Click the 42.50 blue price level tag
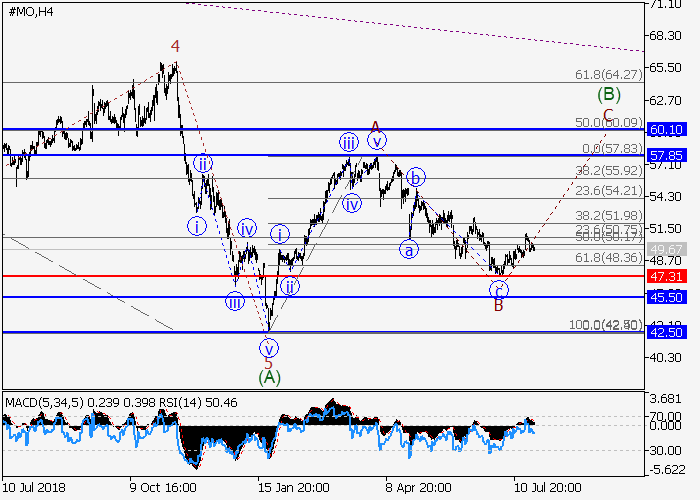 [666, 333]
